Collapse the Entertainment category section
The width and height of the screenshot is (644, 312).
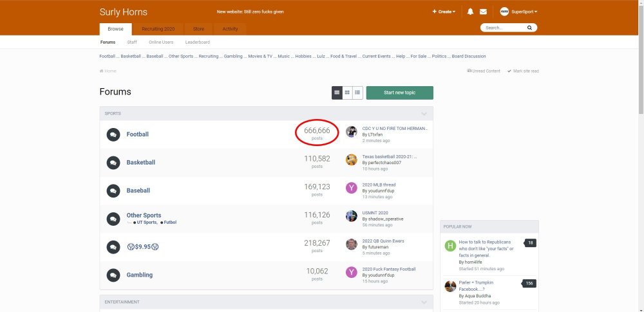point(424,302)
